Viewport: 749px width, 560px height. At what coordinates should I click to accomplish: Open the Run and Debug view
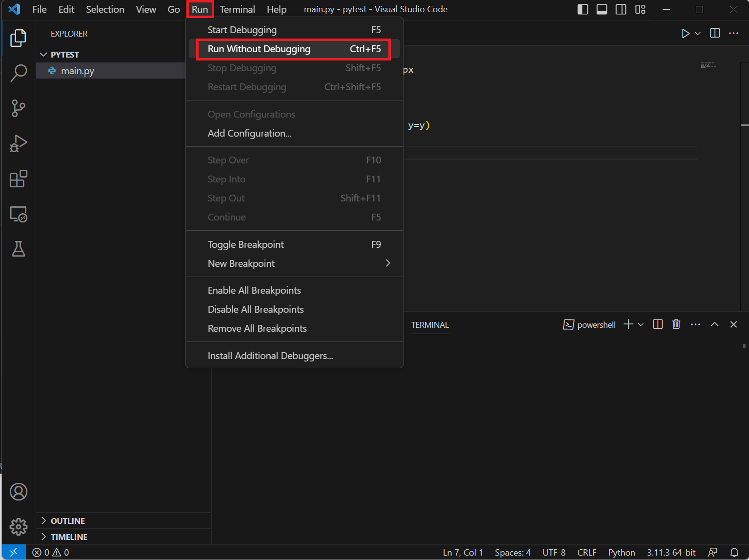[x=19, y=144]
